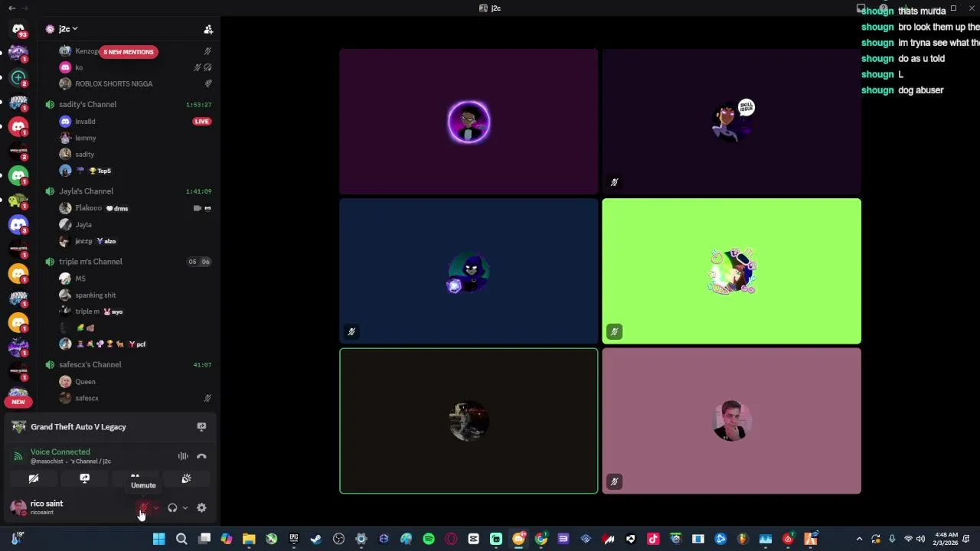Open taskbar Search
This screenshot has width=980, height=551.
(181, 539)
